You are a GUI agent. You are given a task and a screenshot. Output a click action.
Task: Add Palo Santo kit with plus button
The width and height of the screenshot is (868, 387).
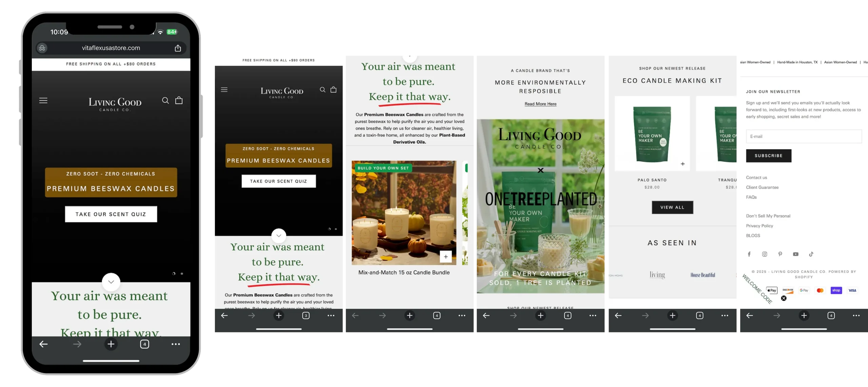[683, 164]
